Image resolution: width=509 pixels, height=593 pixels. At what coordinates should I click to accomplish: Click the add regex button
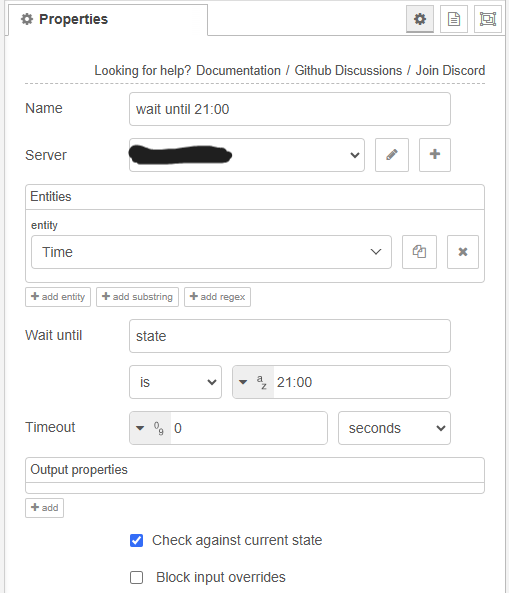pyautogui.click(x=217, y=297)
